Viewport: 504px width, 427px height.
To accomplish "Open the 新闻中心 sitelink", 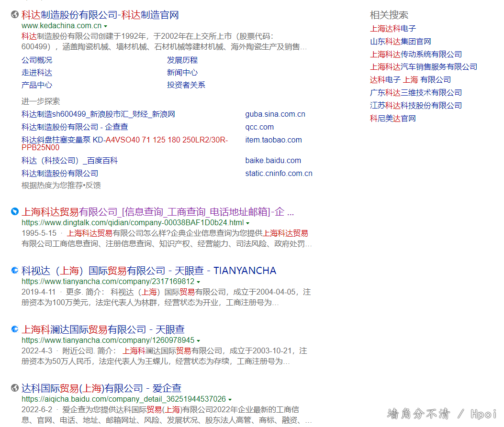I will (182, 73).
